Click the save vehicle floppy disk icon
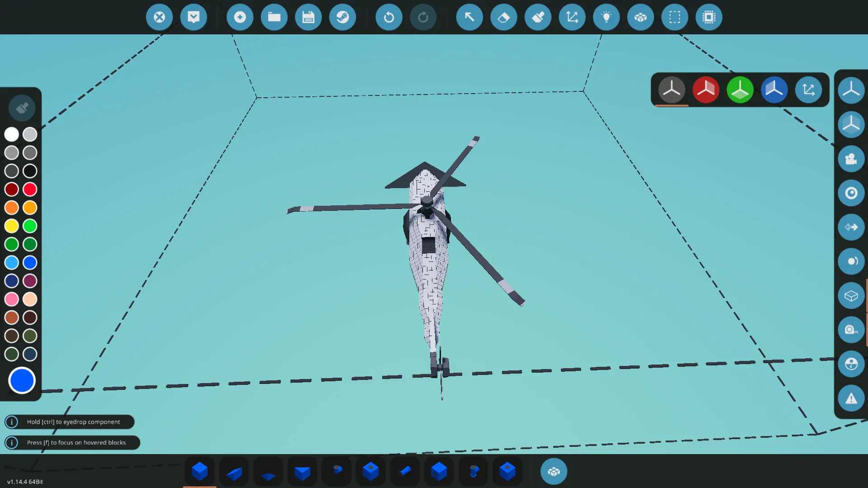 (x=308, y=17)
